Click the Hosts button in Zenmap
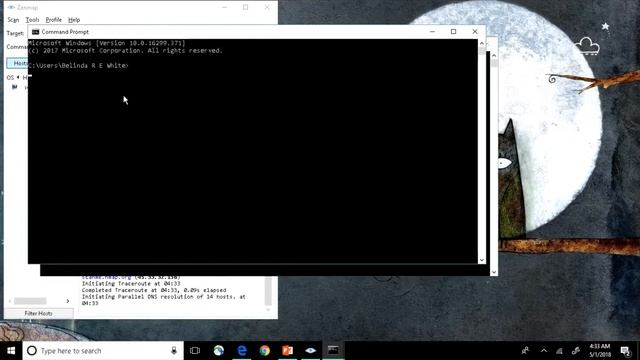640x360 pixels. [x=17, y=63]
